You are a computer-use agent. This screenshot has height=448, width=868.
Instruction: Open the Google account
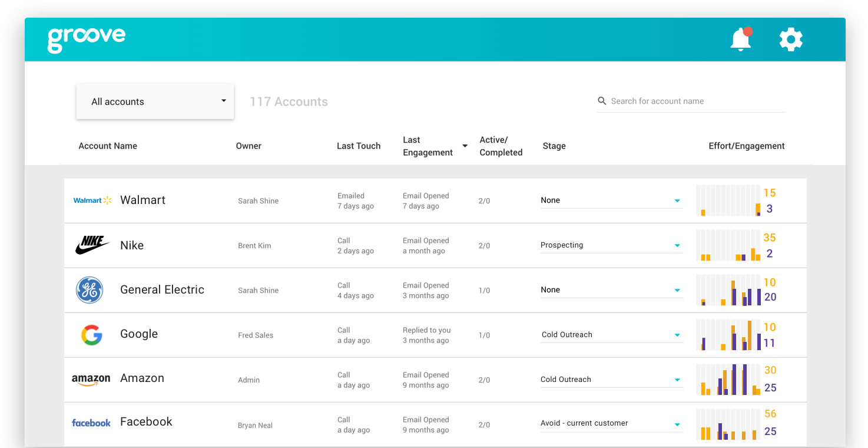click(139, 334)
